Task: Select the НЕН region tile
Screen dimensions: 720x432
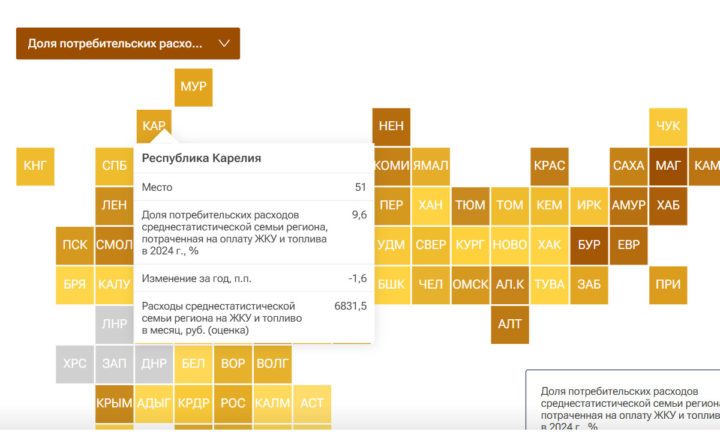Action: [x=391, y=127]
